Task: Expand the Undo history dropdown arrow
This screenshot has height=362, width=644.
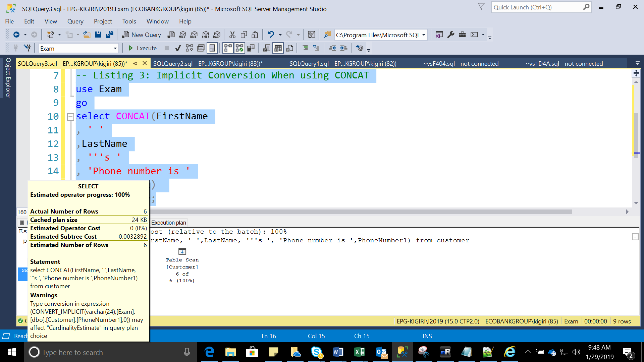Action: 280,35
